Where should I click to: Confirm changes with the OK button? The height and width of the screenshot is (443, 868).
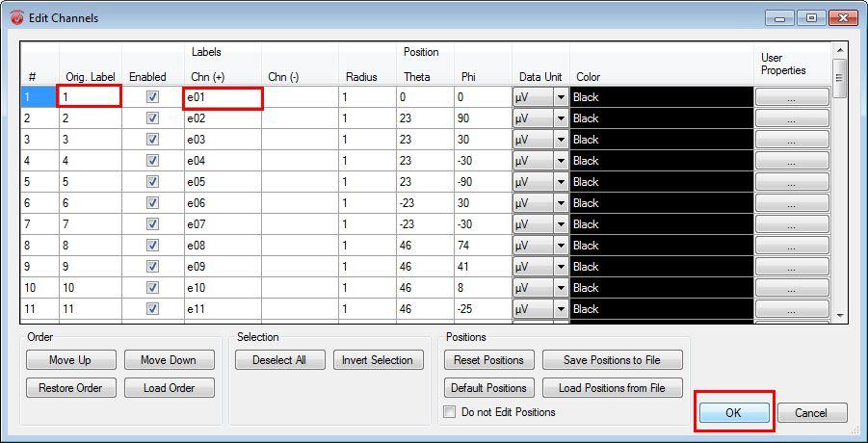coord(734,412)
